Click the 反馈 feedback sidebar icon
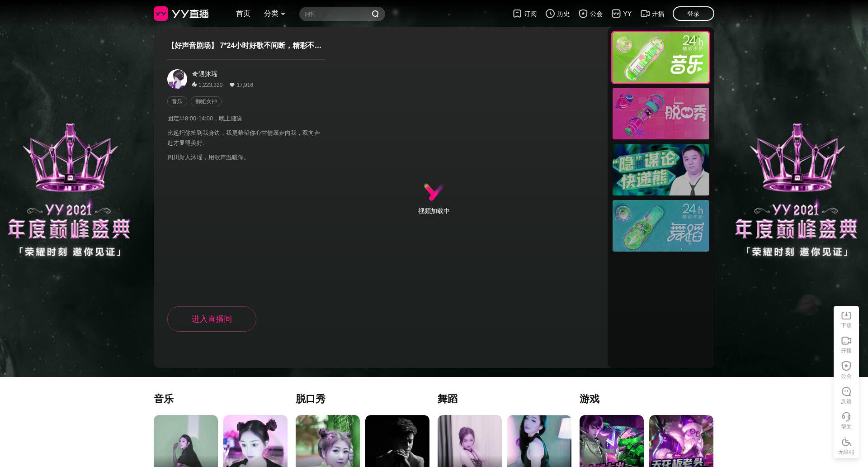The width and height of the screenshot is (868, 467). click(846, 395)
